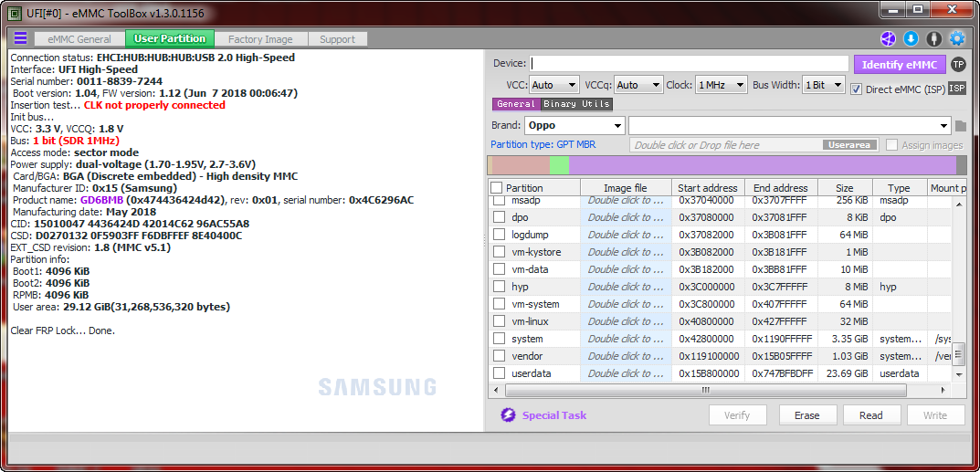980x472 pixels.
Task: Open the empty model dropdown next to Brand
Action: click(790, 125)
